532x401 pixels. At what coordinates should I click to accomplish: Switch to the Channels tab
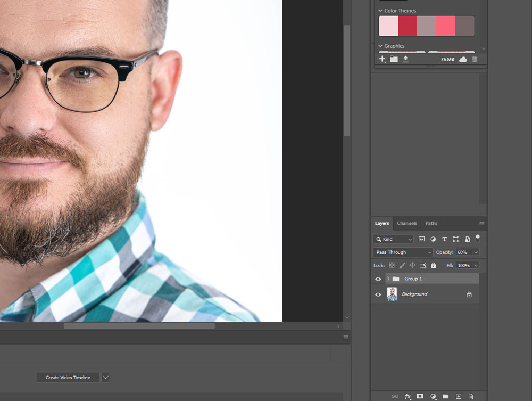(x=407, y=223)
